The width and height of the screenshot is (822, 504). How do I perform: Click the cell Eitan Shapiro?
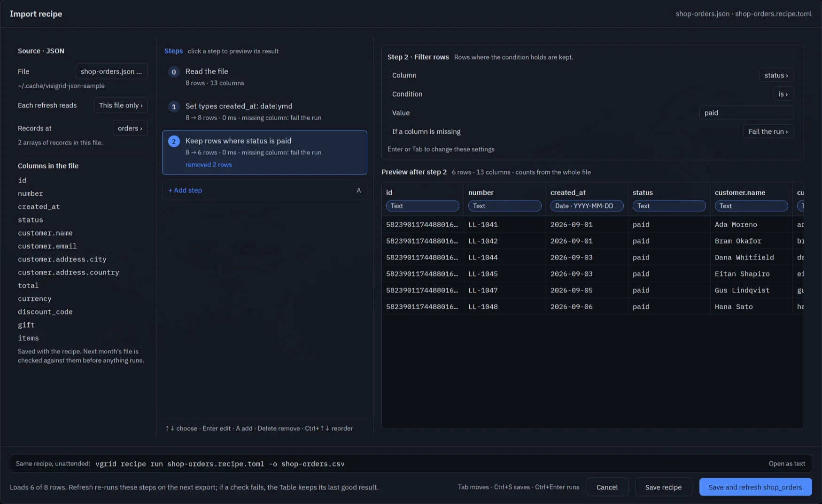751,274
